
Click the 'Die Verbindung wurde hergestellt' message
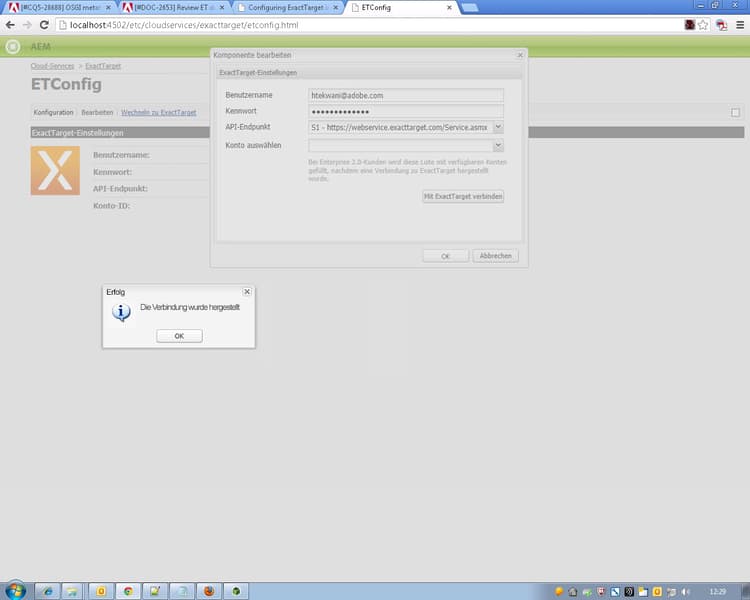[189, 307]
